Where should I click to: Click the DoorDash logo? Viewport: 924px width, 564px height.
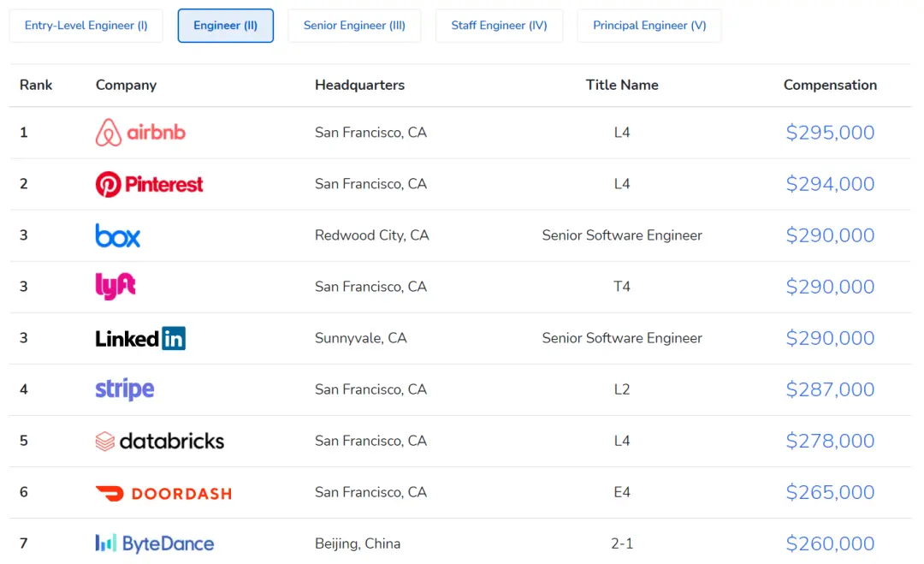[x=163, y=493]
